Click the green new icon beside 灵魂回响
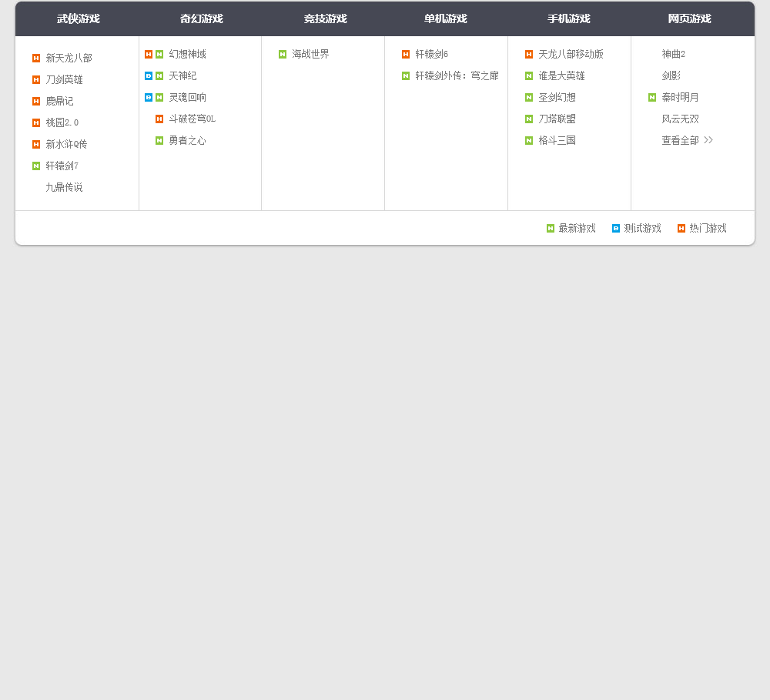 tap(159, 97)
